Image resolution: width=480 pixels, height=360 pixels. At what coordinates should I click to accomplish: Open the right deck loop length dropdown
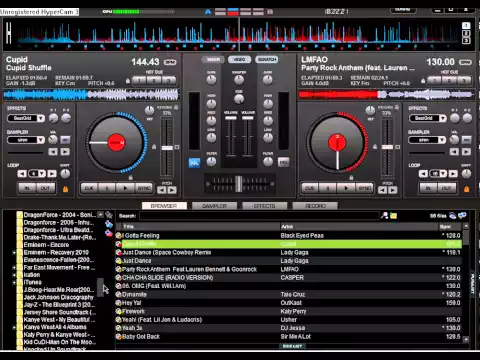(x=443, y=174)
